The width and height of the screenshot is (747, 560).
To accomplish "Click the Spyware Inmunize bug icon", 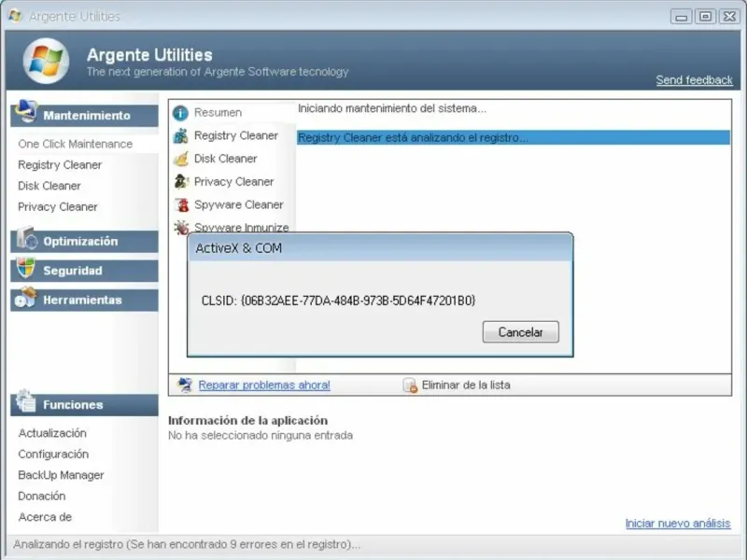I will pyautogui.click(x=181, y=227).
